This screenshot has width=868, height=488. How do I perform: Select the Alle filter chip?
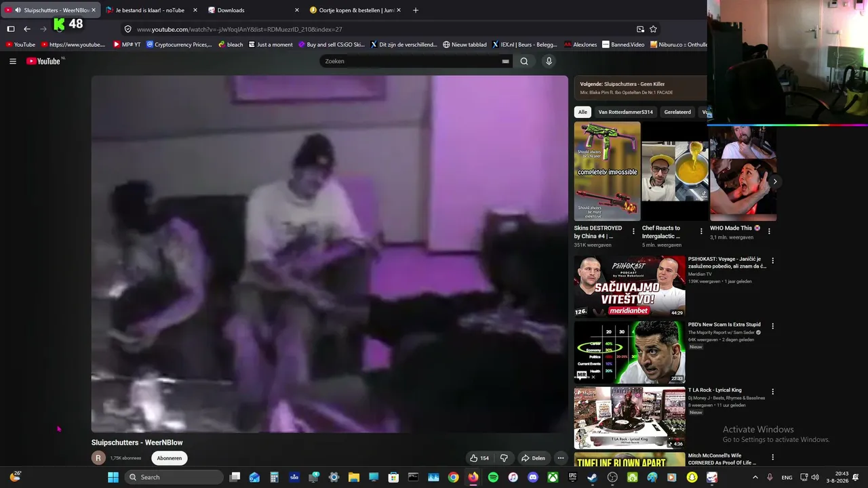pos(582,112)
